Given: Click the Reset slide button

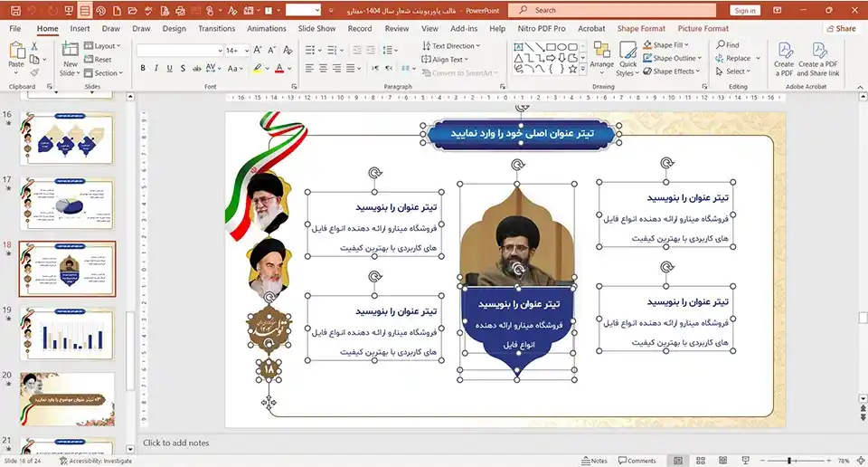Looking at the screenshot, I should click(x=98, y=59).
